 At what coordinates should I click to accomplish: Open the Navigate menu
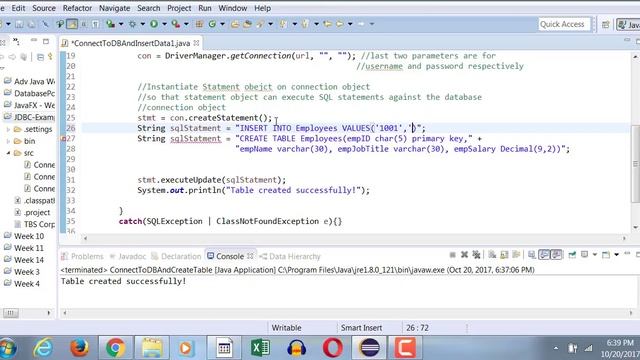(x=115, y=8)
